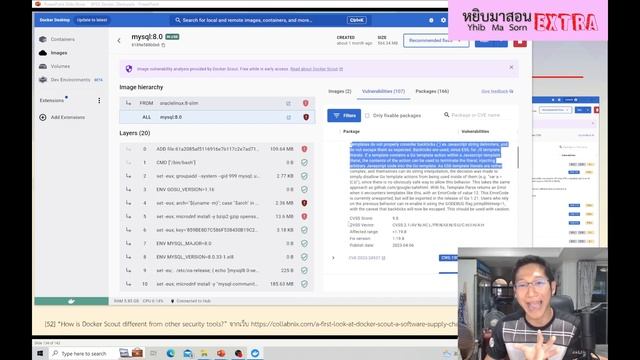This screenshot has width=640, height=360.
Task: Open external link for mysql:8.0 hierarchy row
Action: point(289,117)
